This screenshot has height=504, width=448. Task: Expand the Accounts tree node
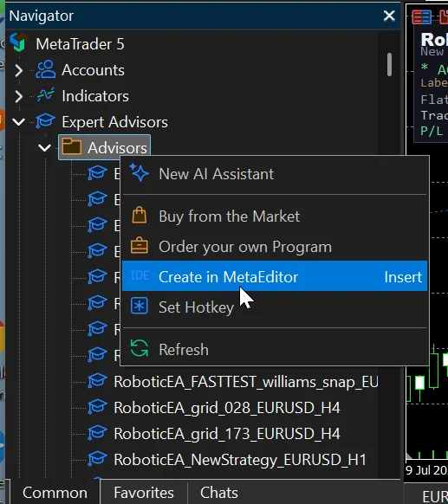coord(19,70)
